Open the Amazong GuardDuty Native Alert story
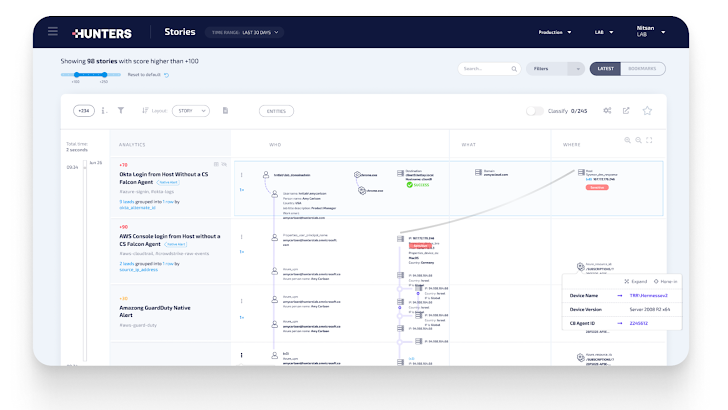This screenshot has width=728, height=410. tap(155, 311)
